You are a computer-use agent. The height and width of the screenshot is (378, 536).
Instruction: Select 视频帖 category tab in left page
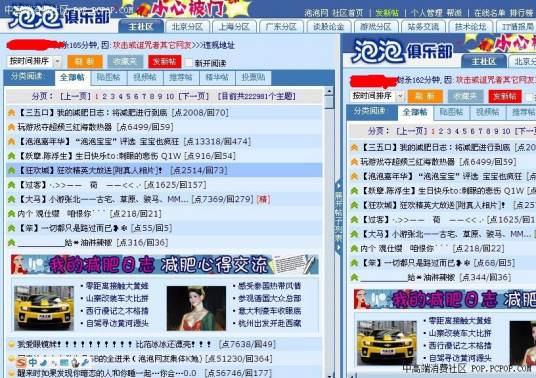click(x=145, y=78)
